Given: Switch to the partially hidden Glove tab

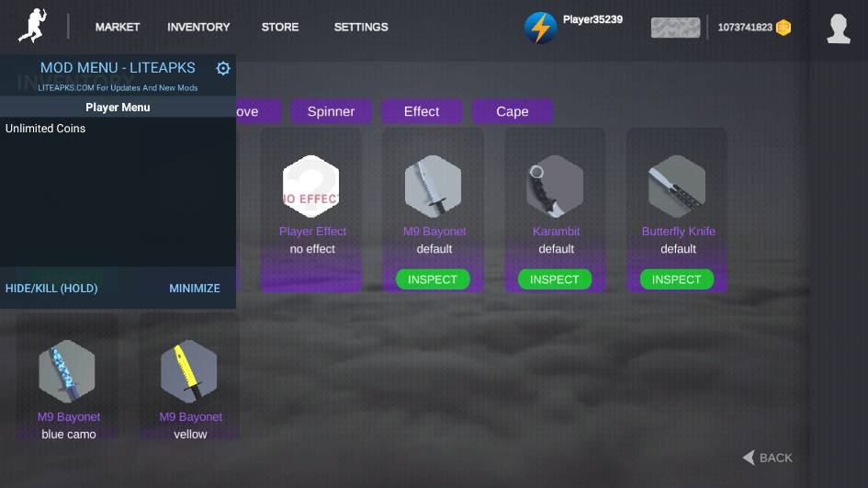Looking at the screenshot, I should pyautogui.click(x=258, y=111).
